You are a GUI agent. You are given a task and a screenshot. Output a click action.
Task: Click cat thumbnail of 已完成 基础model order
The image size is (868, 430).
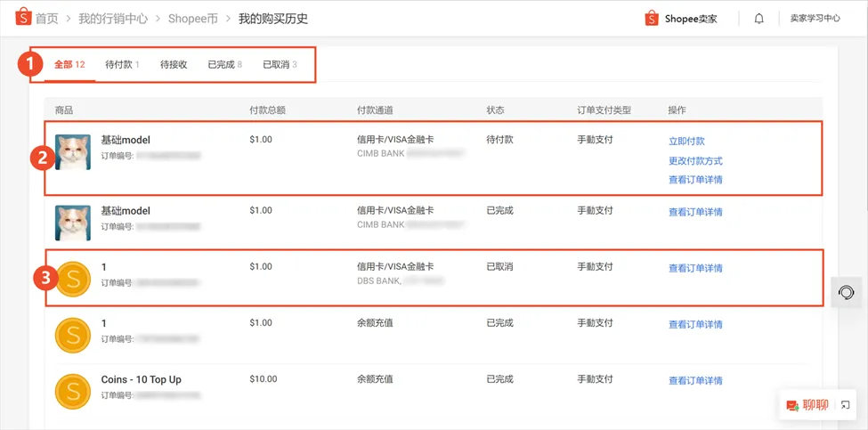(x=72, y=223)
